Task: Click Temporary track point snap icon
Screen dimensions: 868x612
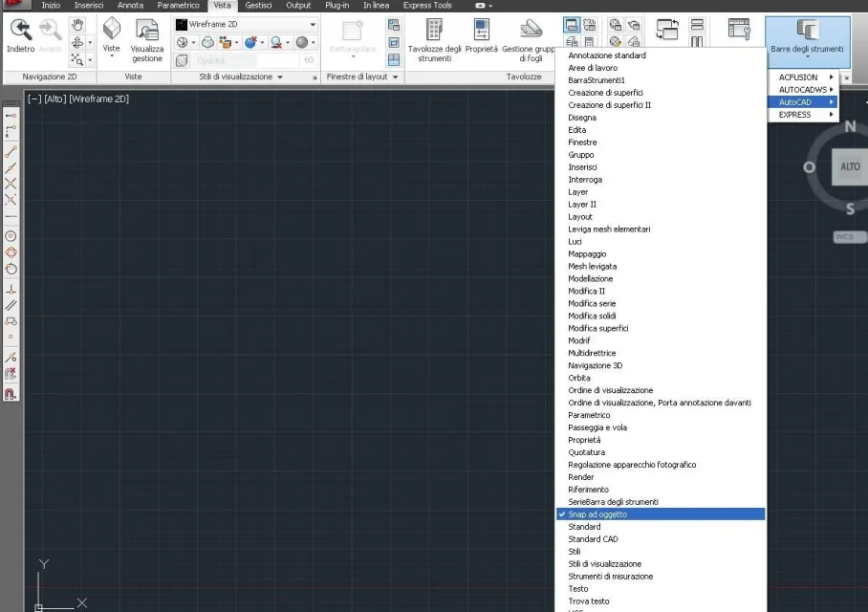Action: tap(11, 115)
